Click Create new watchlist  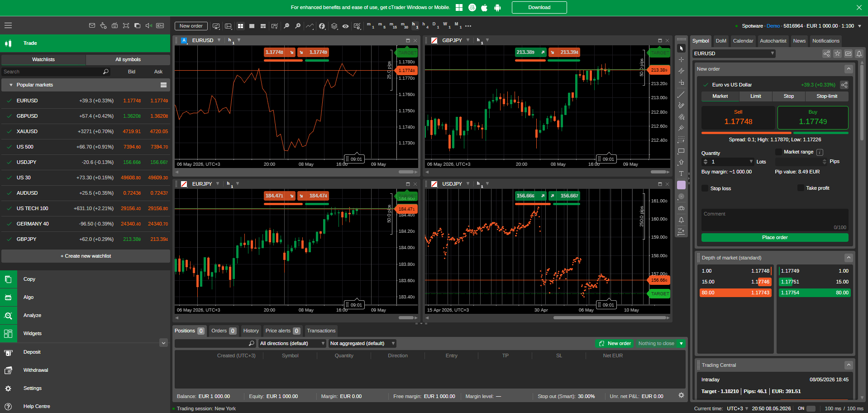tap(86, 256)
